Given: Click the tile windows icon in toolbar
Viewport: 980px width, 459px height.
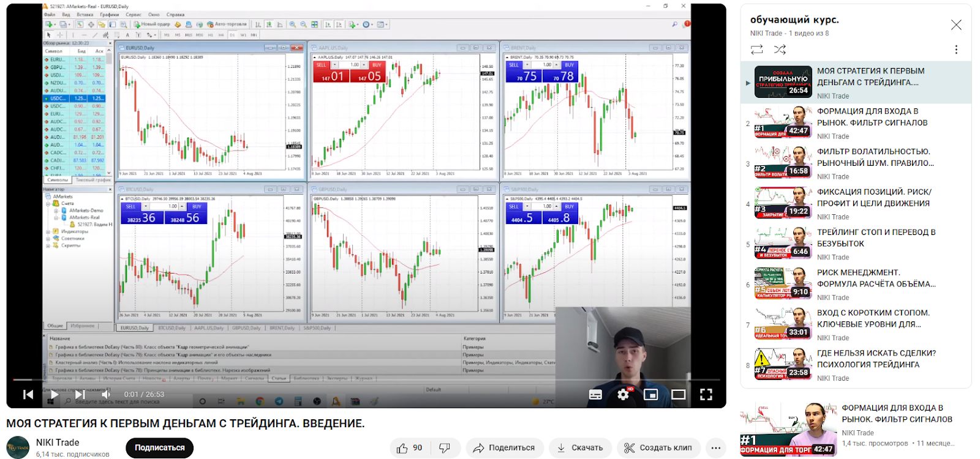Looking at the screenshot, I should pos(314,24).
